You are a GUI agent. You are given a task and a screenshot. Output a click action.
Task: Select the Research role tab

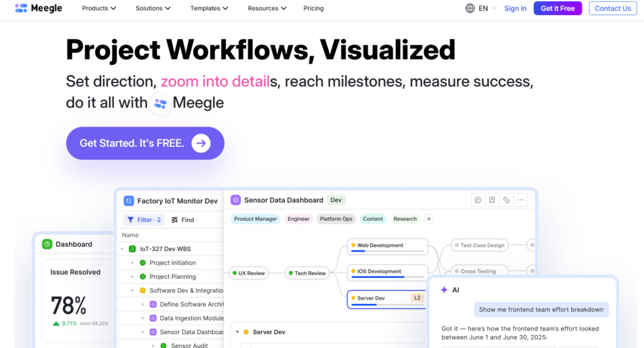tap(405, 219)
